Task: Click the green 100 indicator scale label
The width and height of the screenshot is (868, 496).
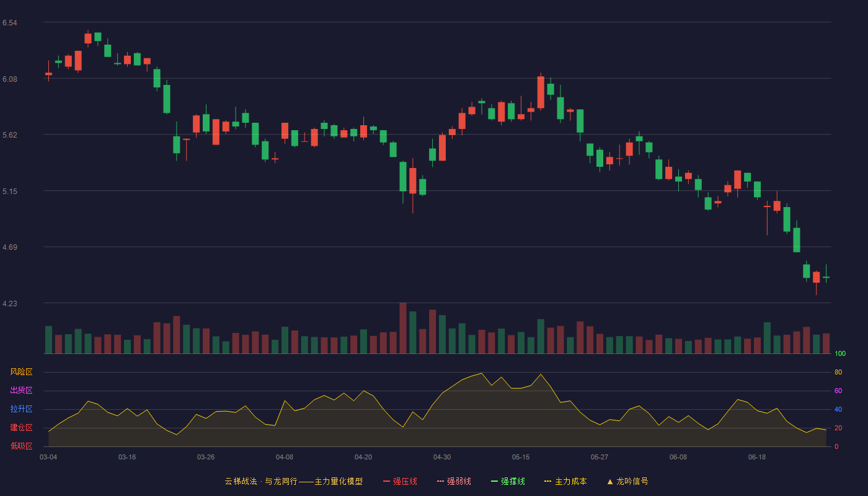Action: pos(840,354)
